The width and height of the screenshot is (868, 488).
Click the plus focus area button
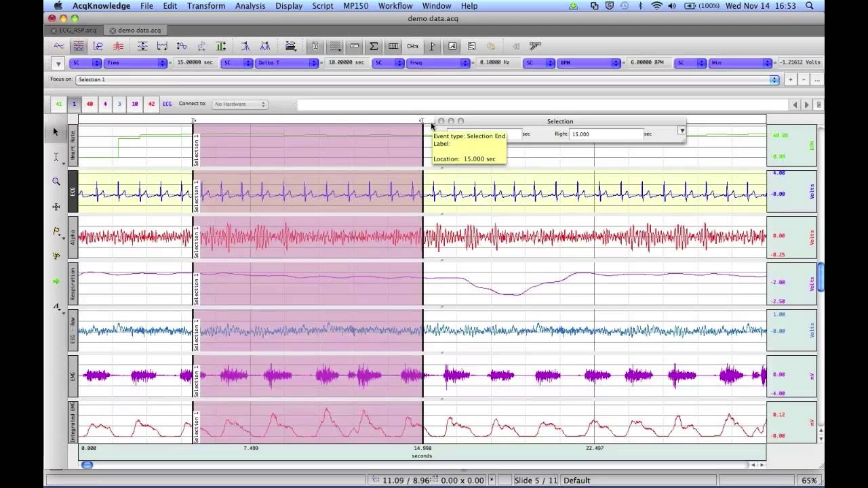click(x=790, y=80)
